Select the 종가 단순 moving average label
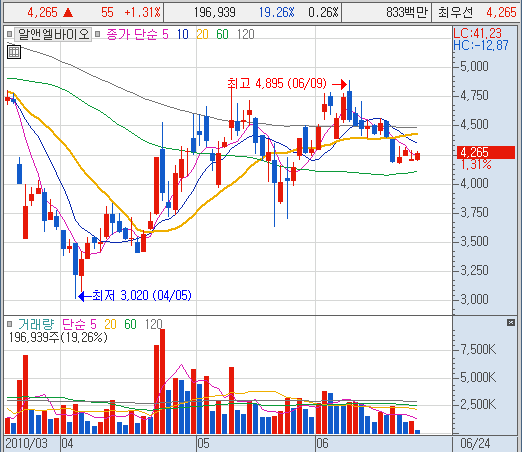Image resolution: width=522 pixels, height=452 pixels. (132, 34)
